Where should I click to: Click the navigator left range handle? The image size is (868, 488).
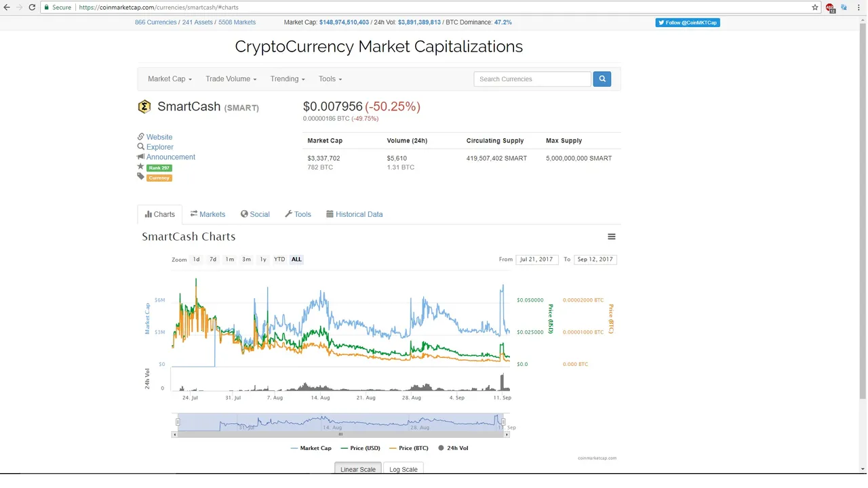178,422
